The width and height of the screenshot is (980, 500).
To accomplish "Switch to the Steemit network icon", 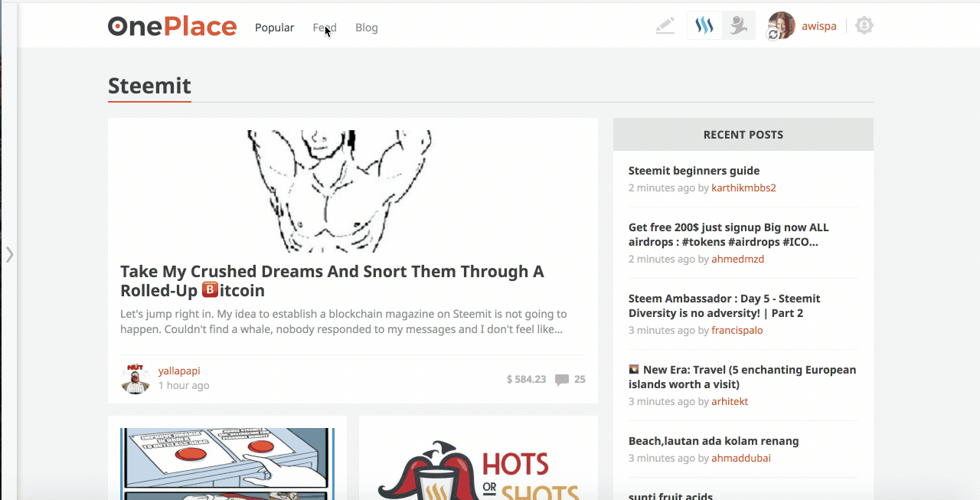I will pyautogui.click(x=704, y=26).
